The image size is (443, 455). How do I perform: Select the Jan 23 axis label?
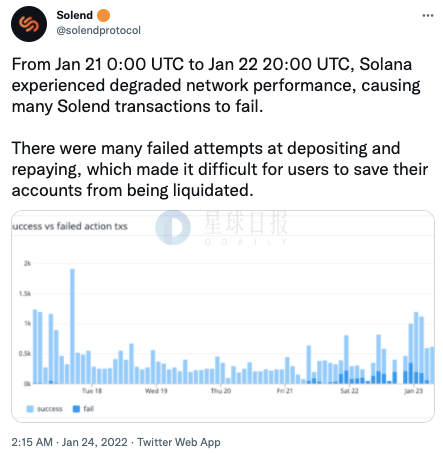(x=414, y=391)
